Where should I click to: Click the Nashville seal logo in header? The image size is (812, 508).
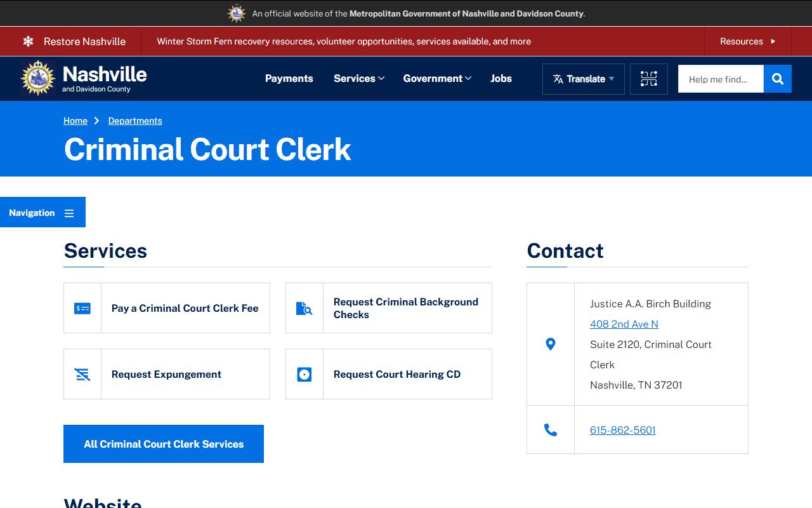click(x=38, y=78)
